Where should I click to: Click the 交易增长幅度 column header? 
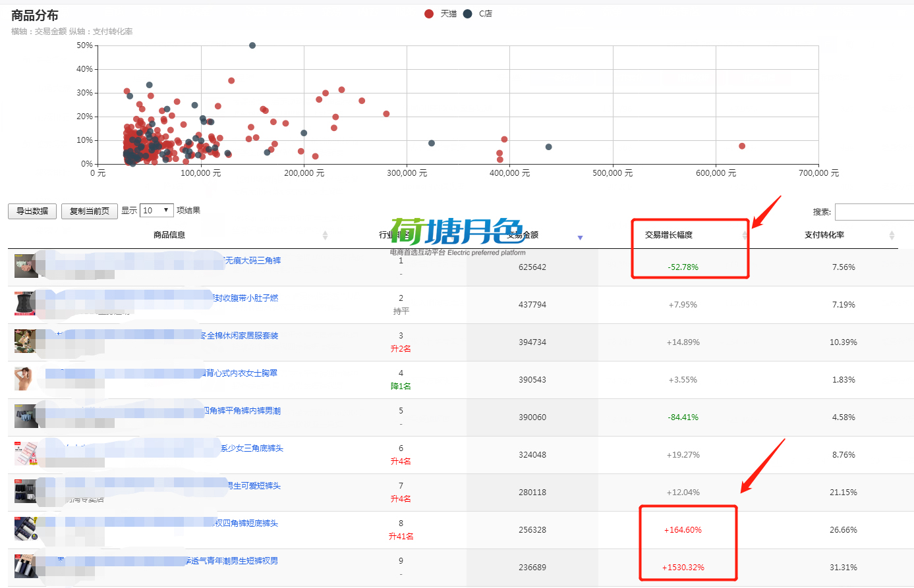pos(668,235)
